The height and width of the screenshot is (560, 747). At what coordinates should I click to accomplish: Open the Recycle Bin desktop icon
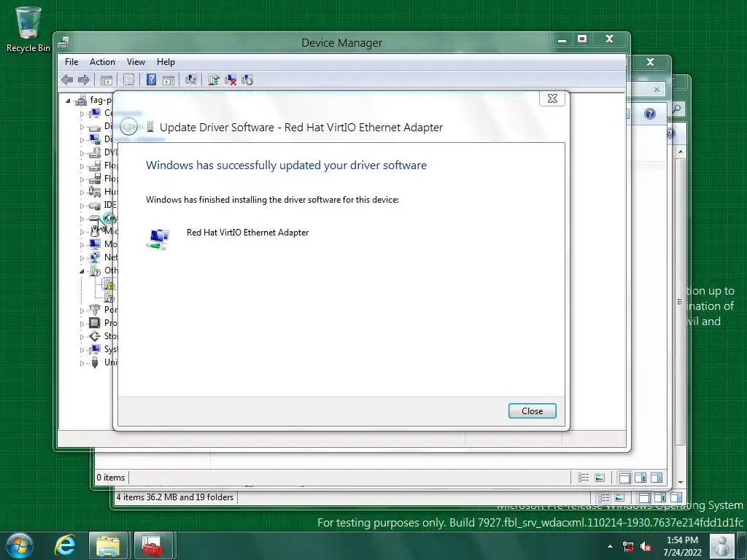(28, 28)
